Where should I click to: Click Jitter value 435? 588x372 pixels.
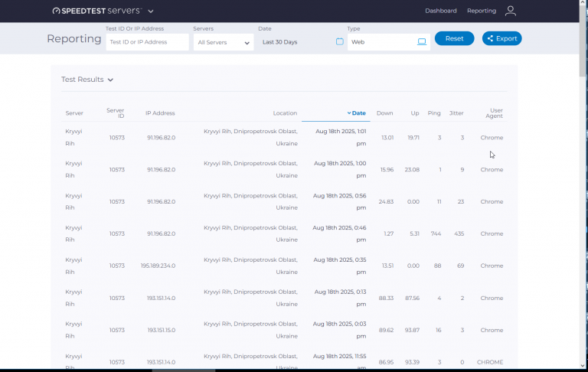point(459,233)
